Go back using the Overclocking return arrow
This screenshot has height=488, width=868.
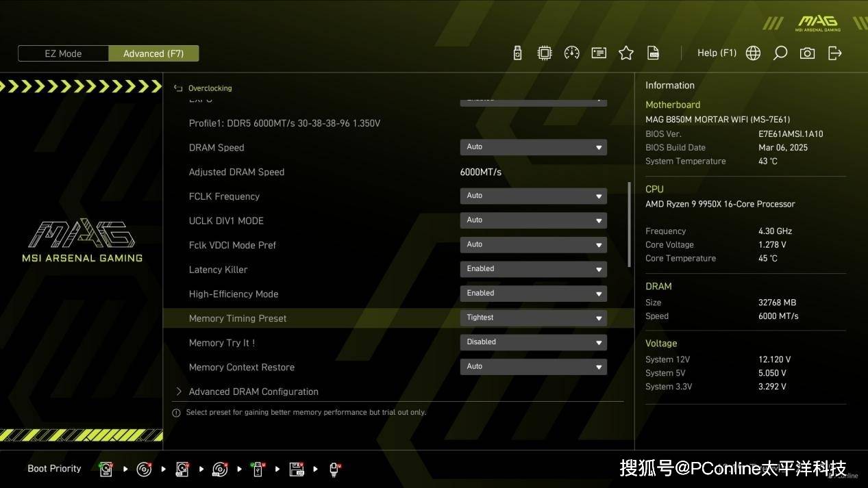[178, 88]
